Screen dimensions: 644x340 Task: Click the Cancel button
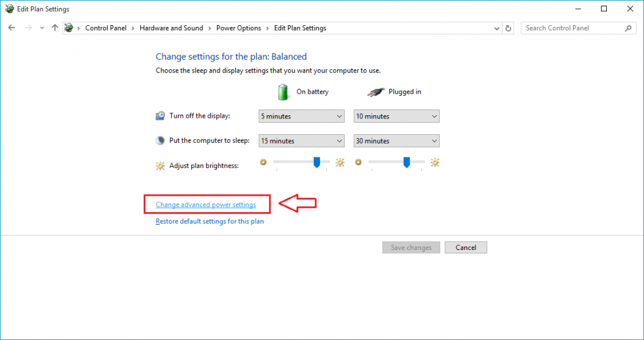465,247
